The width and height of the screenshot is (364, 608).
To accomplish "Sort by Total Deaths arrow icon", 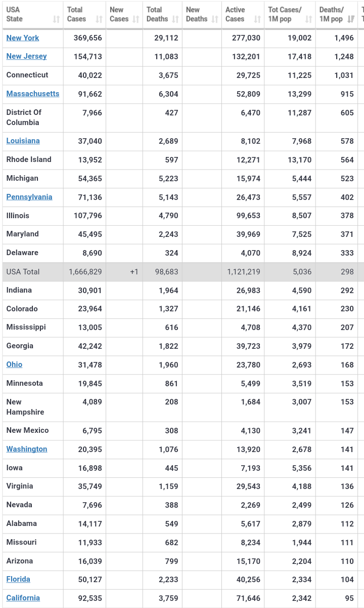I will coord(175,19).
